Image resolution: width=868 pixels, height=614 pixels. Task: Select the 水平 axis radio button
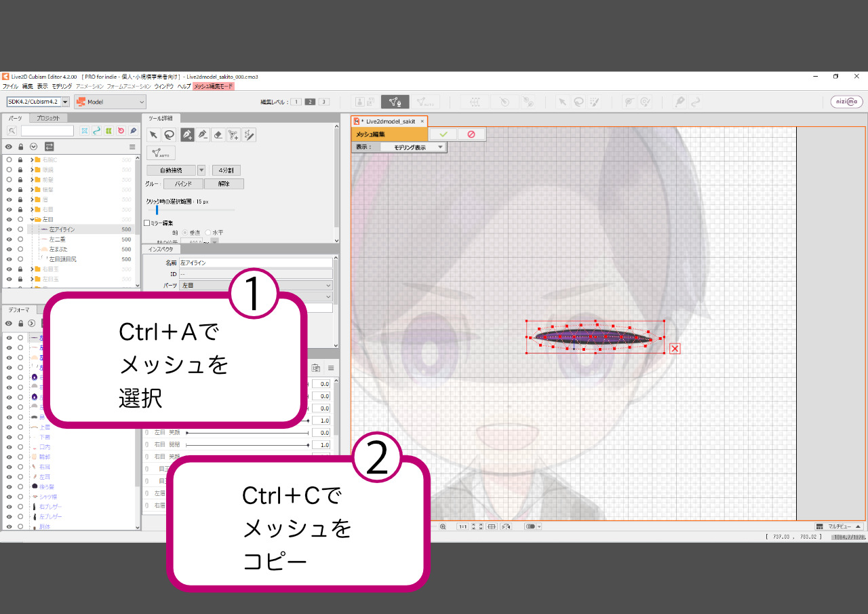coord(208,232)
